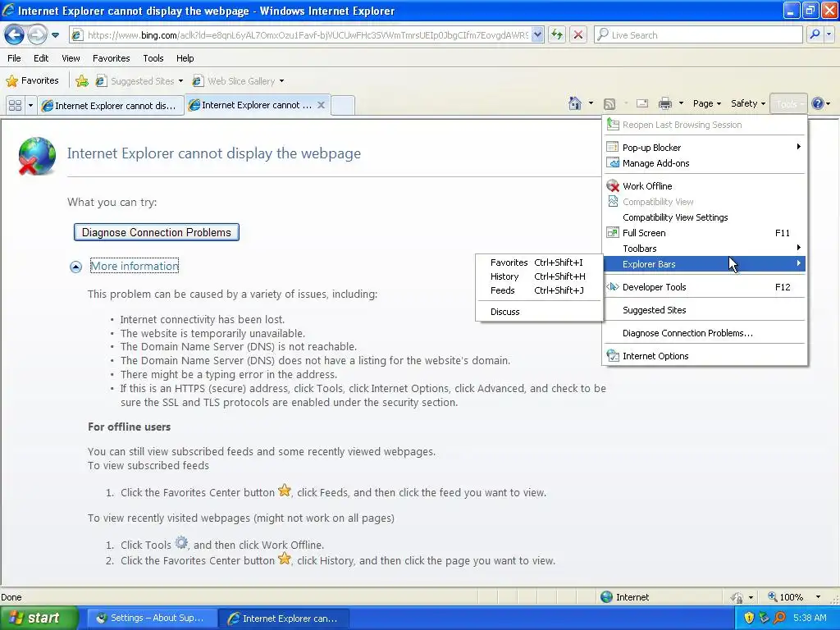The image size is (840, 630).
Task: Open the Home button dropdown arrow
Action: [591, 103]
